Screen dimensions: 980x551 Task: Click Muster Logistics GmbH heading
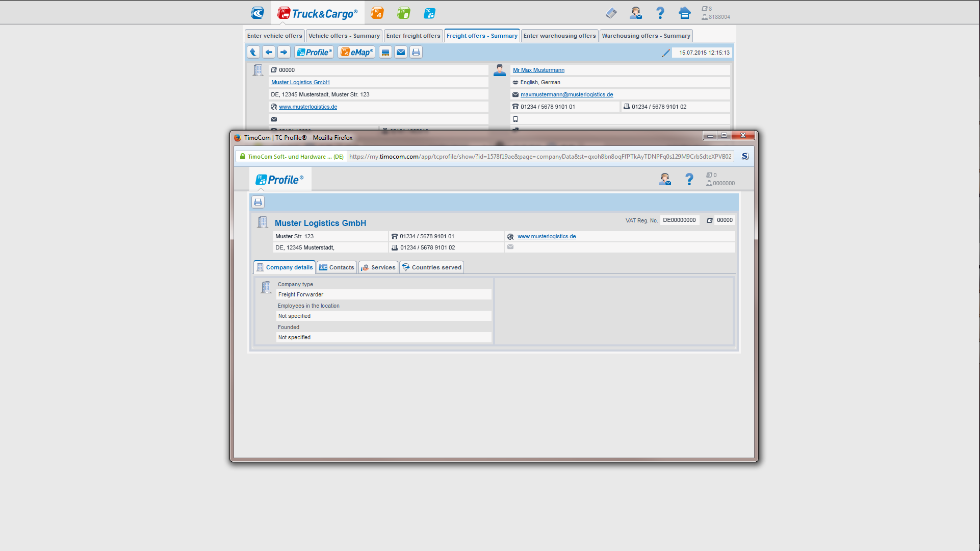(x=320, y=223)
